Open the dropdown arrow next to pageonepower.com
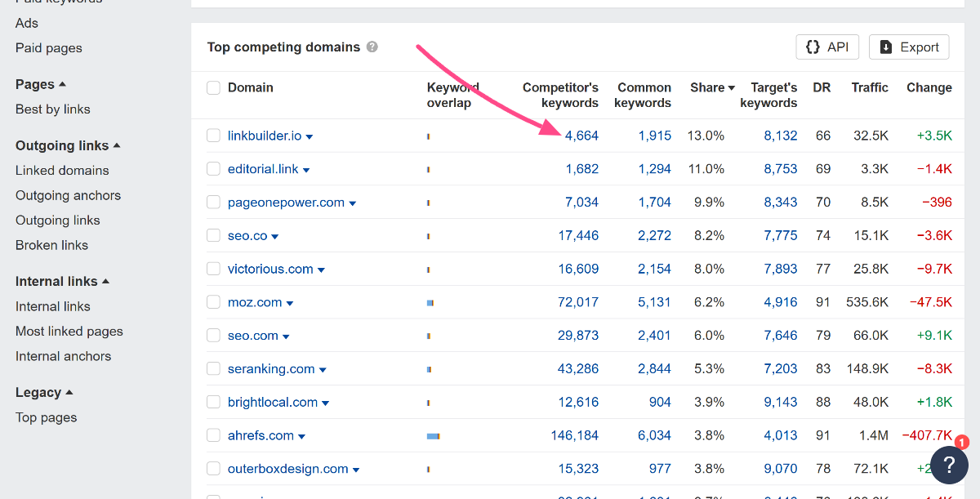This screenshot has height=499, width=980. [353, 203]
